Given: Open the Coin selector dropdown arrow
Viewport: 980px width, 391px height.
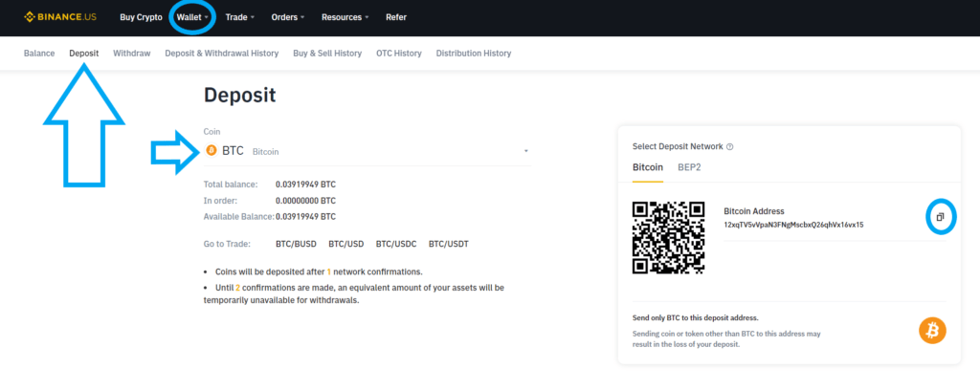Looking at the screenshot, I should coord(526,151).
